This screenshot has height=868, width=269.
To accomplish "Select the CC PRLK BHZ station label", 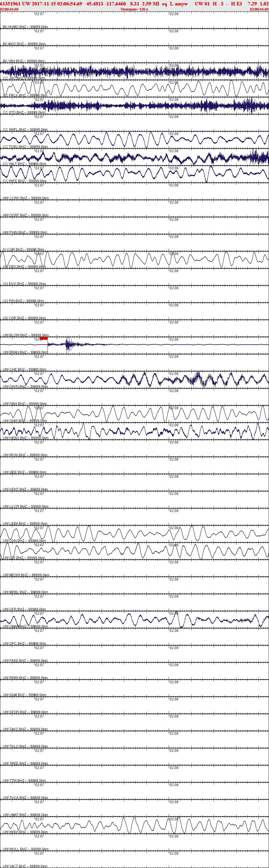I will pos(25,96).
